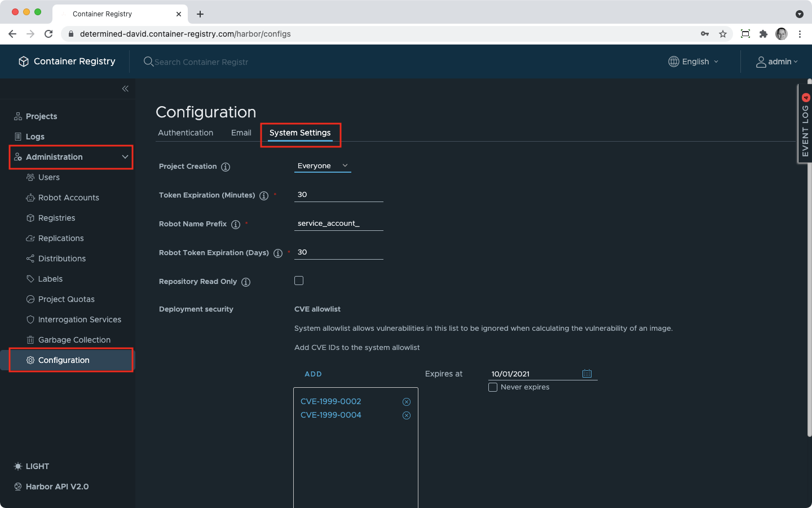Image resolution: width=812 pixels, height=508 pixels.
Task: Click the Robot Name Prefix info icon
Action: pyautogui.click(x=236, y=225)
